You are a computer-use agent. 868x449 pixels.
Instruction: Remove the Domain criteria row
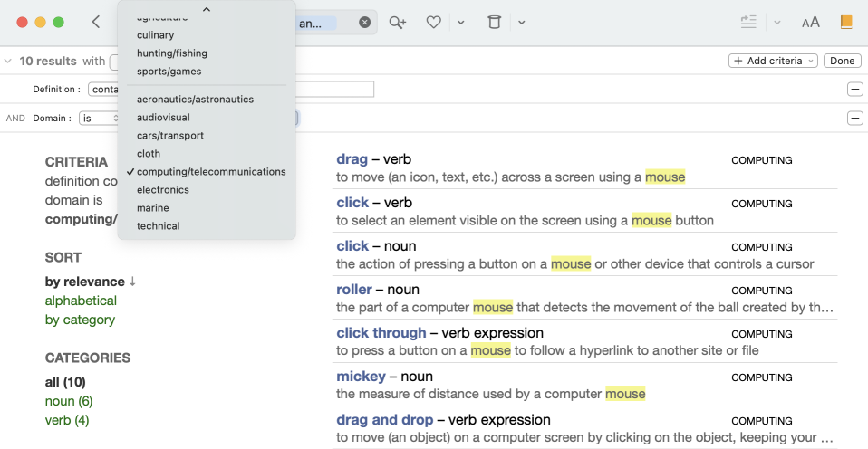854,118
